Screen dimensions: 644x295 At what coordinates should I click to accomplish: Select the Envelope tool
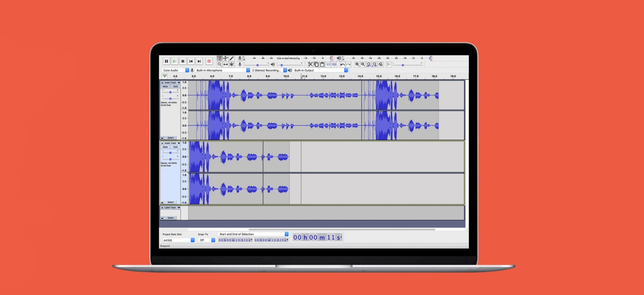click(x=225, y=58)
